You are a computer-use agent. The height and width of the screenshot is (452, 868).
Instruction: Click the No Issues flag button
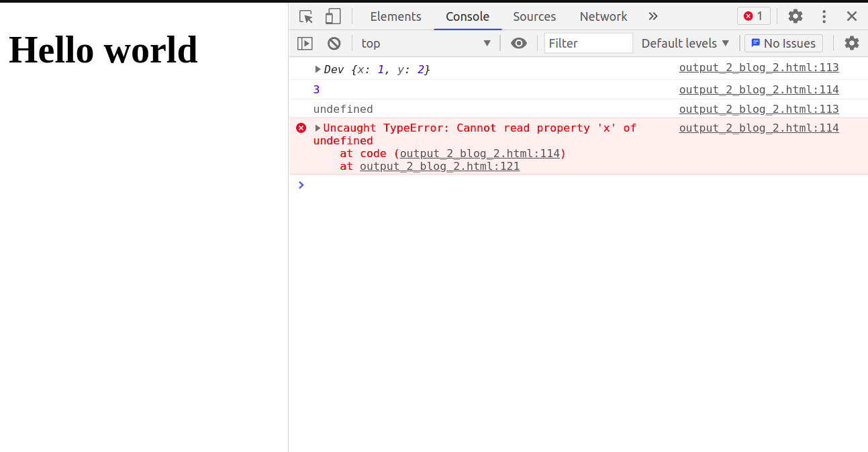783,43
